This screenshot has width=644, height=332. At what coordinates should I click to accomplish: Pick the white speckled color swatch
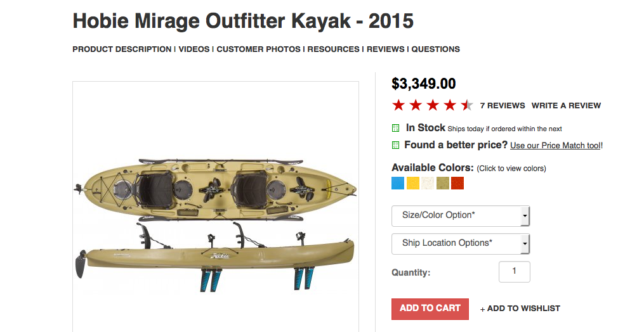point(428,183)
